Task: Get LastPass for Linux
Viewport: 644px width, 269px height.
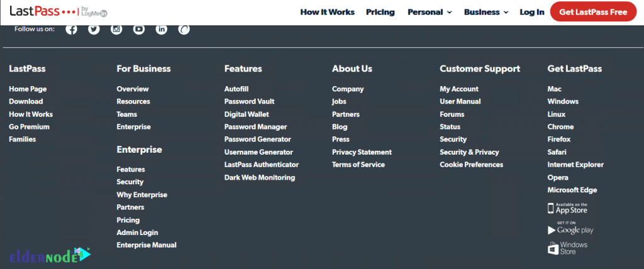Action: pyautogui.click(x=557, y=114)
